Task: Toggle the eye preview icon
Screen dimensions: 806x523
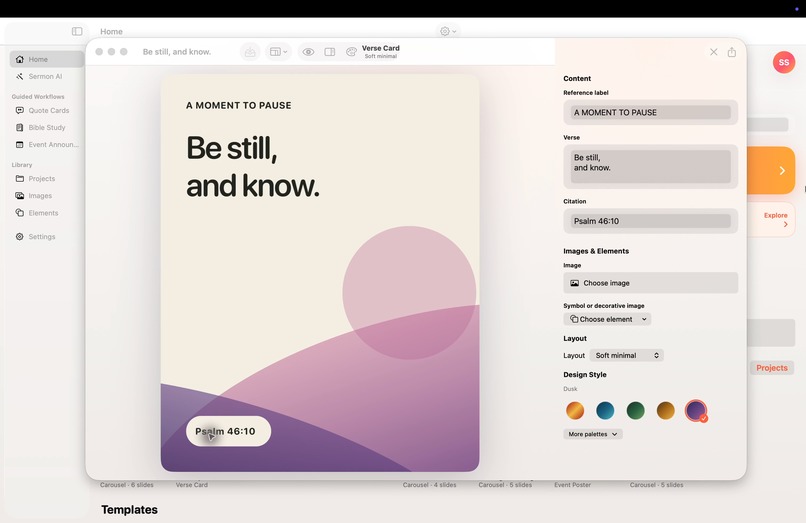Action: (308, 52)
